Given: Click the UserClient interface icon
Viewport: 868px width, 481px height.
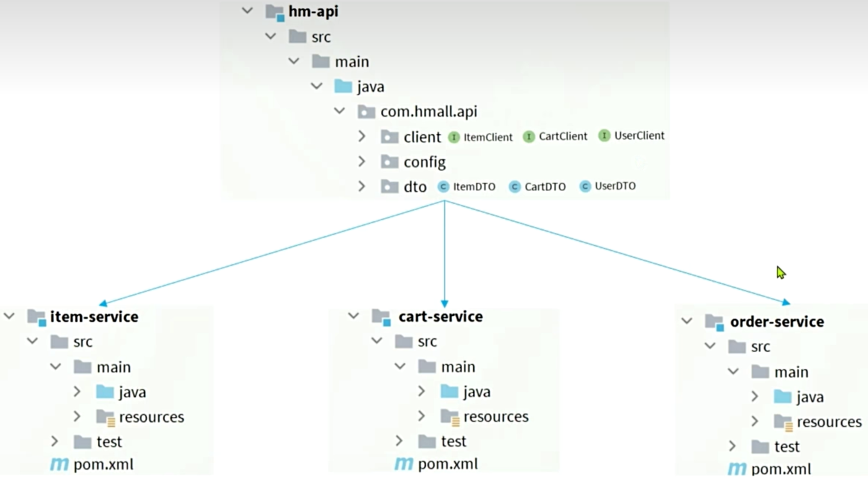Looking at the screenshot, I should click(604, 135).
